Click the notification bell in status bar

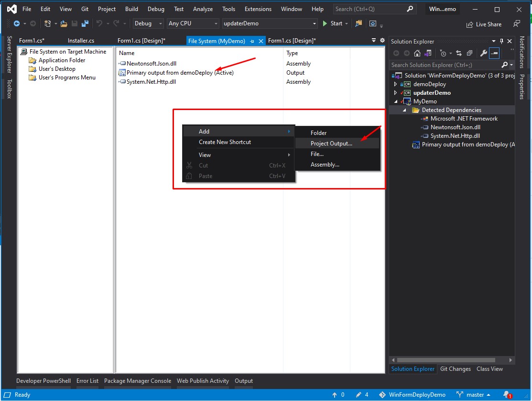[x=507, y=395]
